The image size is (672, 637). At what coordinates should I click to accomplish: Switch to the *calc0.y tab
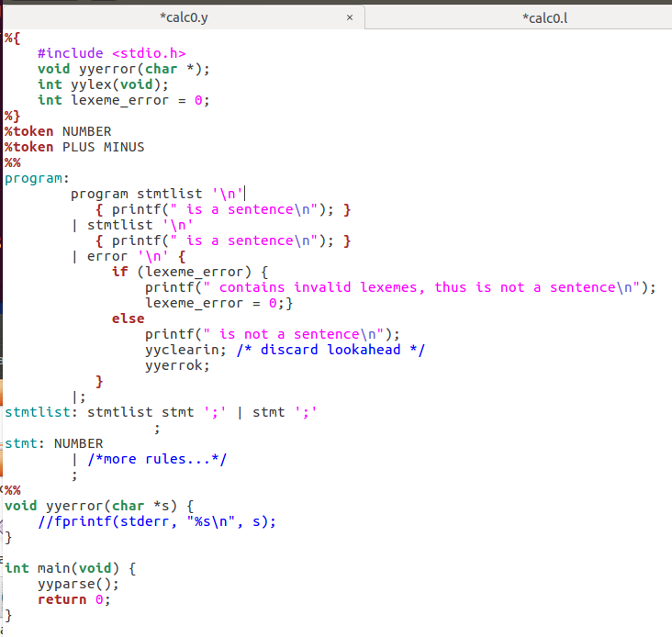tap(184, 17)
